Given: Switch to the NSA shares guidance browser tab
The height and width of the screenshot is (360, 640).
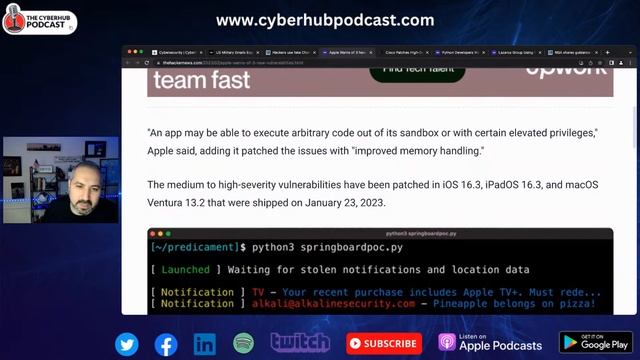Looking at the screenshot, I should [572, 52].
